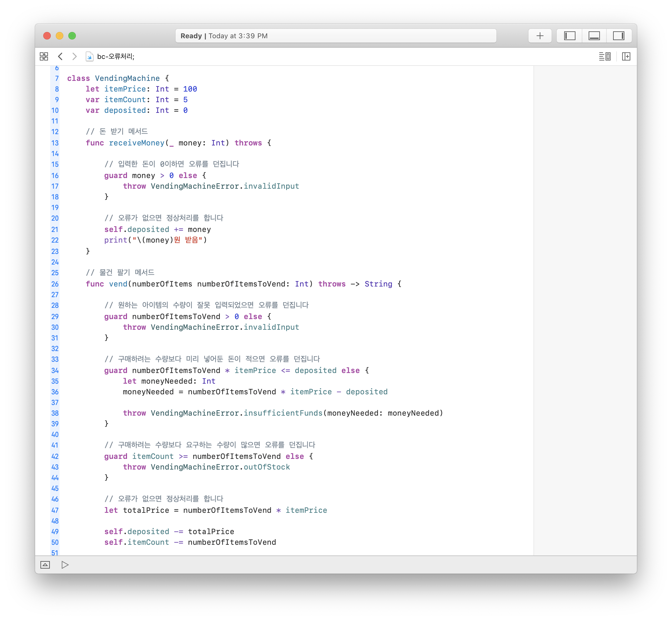
Task: Open editor options lines icon
Action: click(605, 56)
